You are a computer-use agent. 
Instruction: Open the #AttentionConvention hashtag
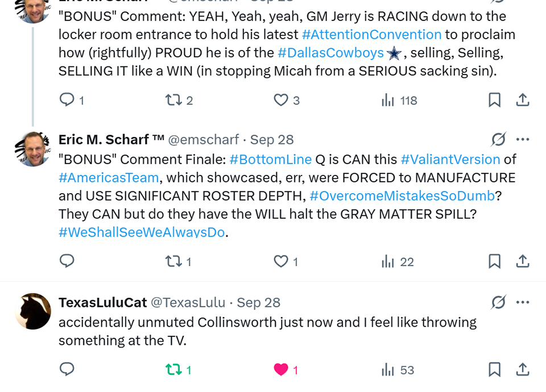(x=371, y=35)
